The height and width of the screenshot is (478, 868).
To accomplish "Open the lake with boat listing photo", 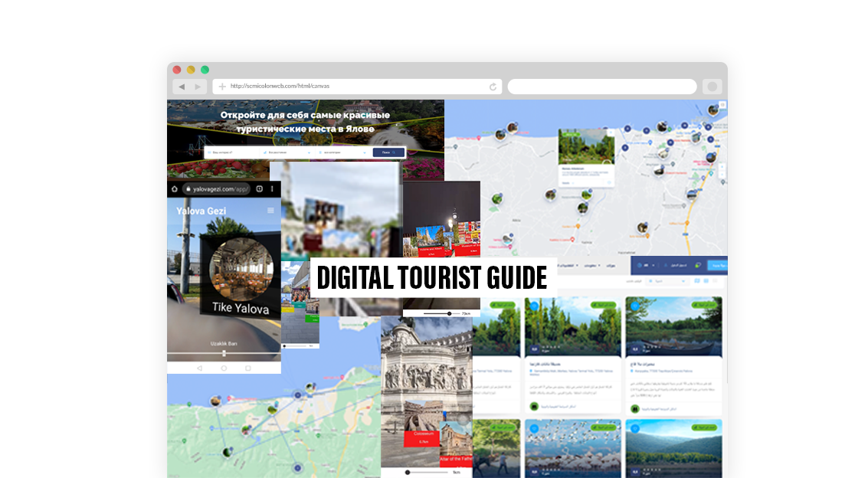I will [x=673, y=326].
